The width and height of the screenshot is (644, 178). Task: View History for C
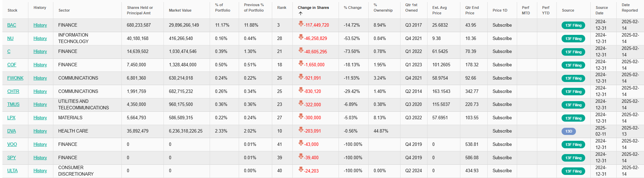point(40,51)
